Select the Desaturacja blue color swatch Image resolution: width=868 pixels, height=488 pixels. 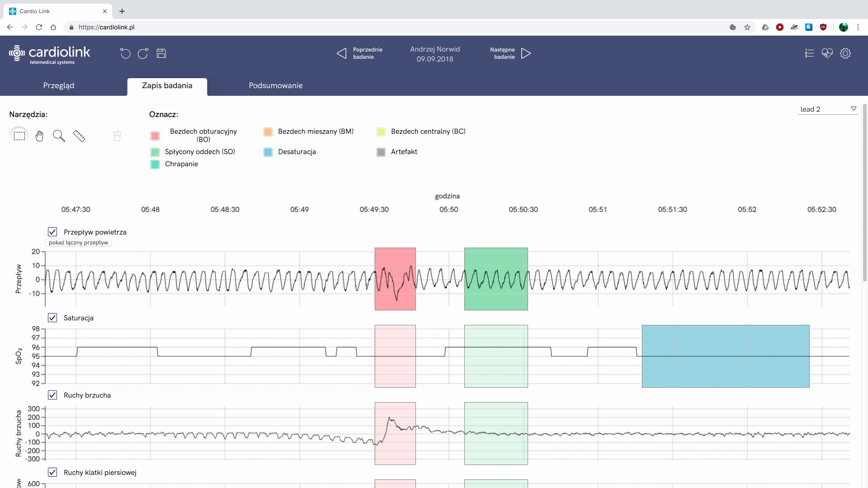[268, 152]
